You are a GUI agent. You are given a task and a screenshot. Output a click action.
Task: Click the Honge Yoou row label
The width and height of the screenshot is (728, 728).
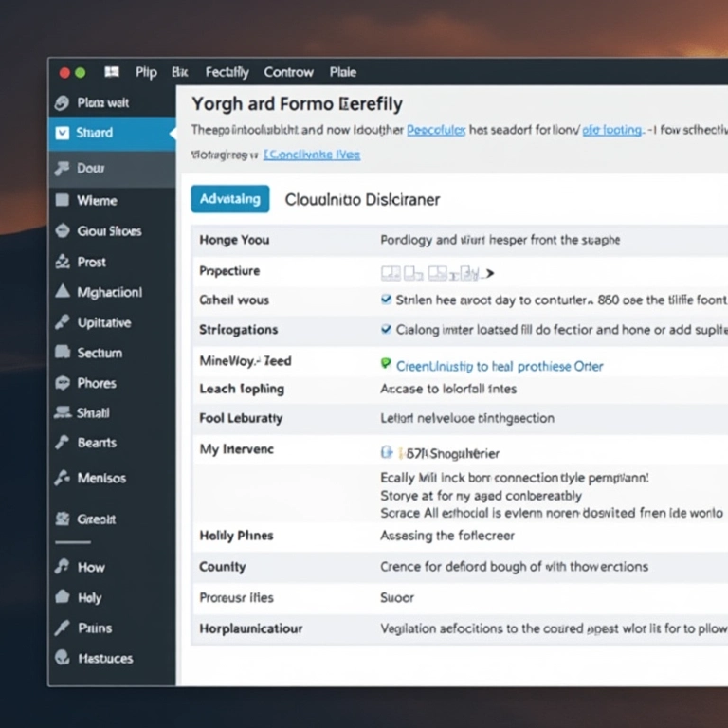234,240
